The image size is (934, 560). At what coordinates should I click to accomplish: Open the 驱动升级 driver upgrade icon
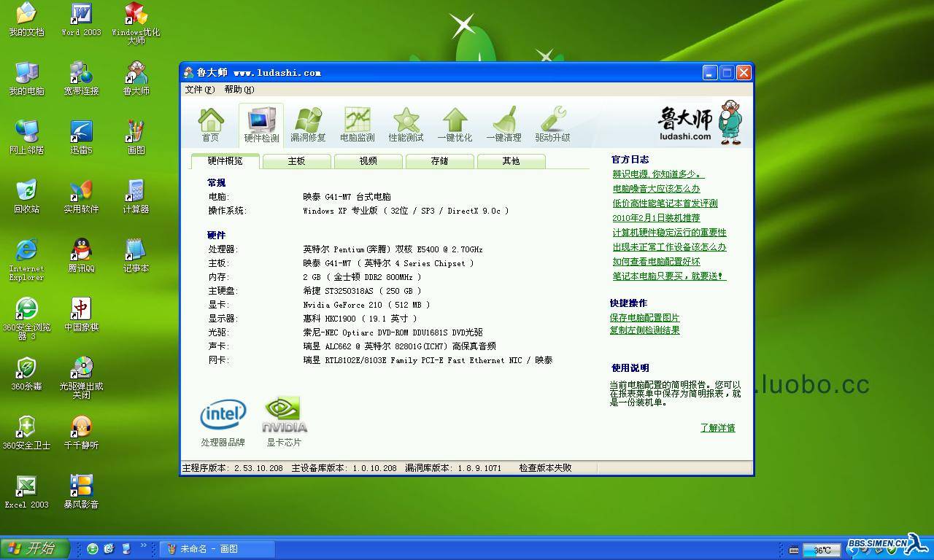tap(552, 125)
